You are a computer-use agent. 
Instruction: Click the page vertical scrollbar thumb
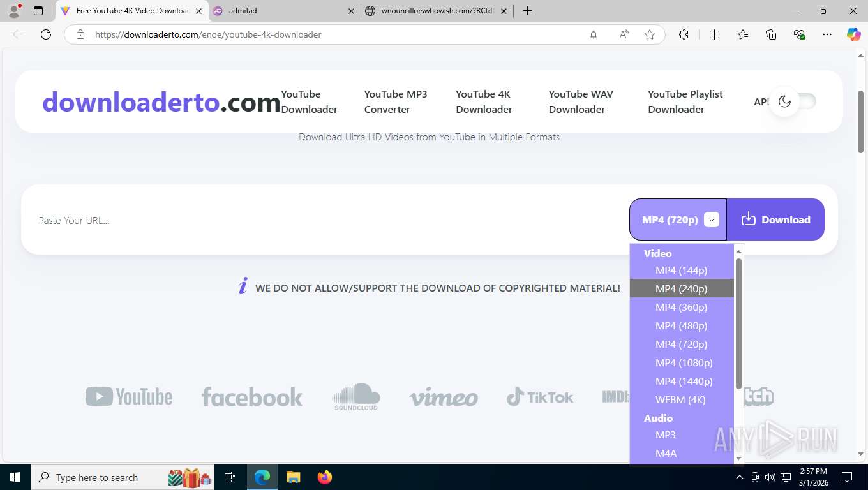click(860, 121)
